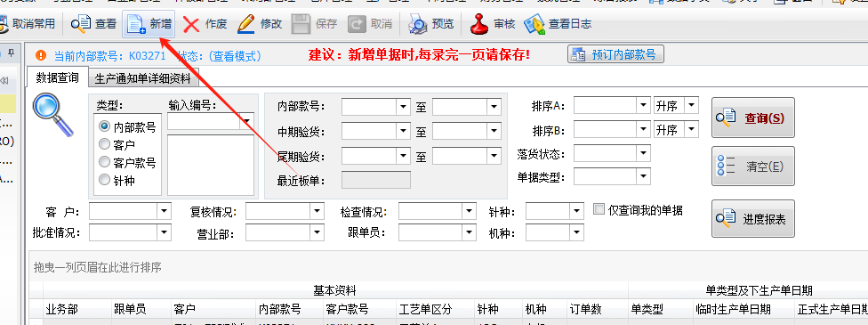868x325 pixels.
Task: Open the 检查情况 dropdown
Action: 470,211
